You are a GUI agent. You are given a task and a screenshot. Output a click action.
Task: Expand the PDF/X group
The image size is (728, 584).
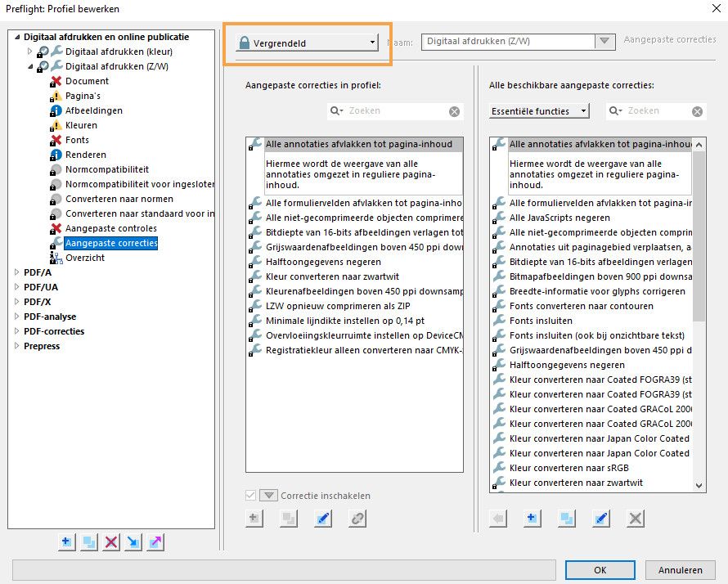(16, 302)
